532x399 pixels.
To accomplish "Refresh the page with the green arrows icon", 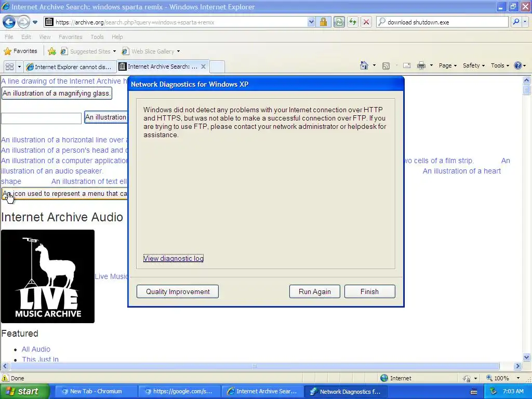I will point(353,22).
